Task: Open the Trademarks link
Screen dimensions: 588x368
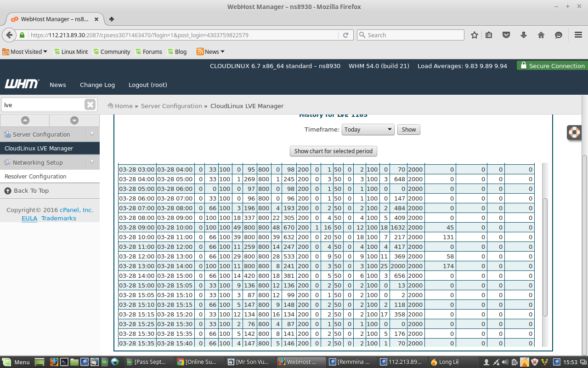Action: coord(59,218)
